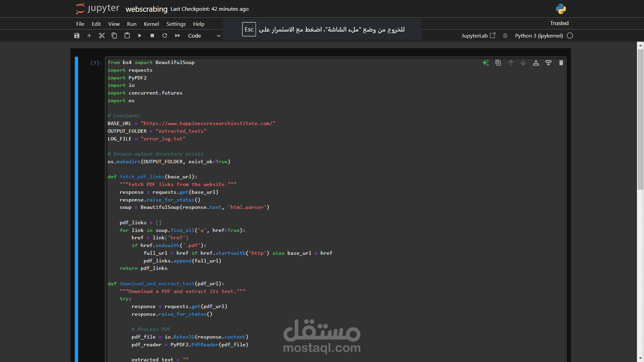Open the Settings menu
644x362 pixels.
coord(176,24)
